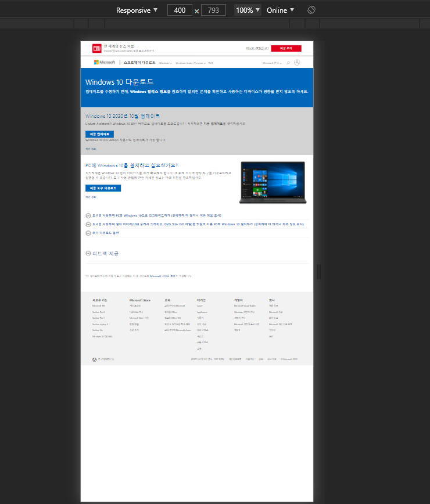Open the FAQ nav link
Image resolution: width=430 pixels, height=504 pixels.
click(x=211, y=63)
